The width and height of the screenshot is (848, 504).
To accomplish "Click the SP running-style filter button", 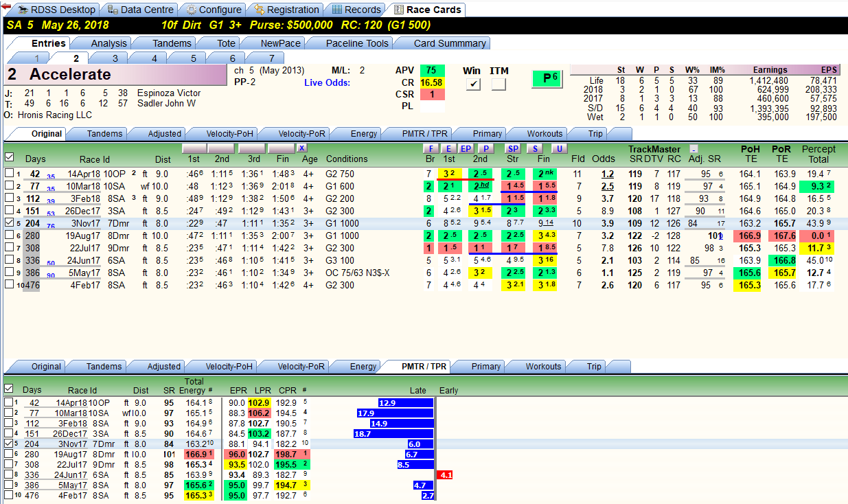I will [x=513, y=148].
